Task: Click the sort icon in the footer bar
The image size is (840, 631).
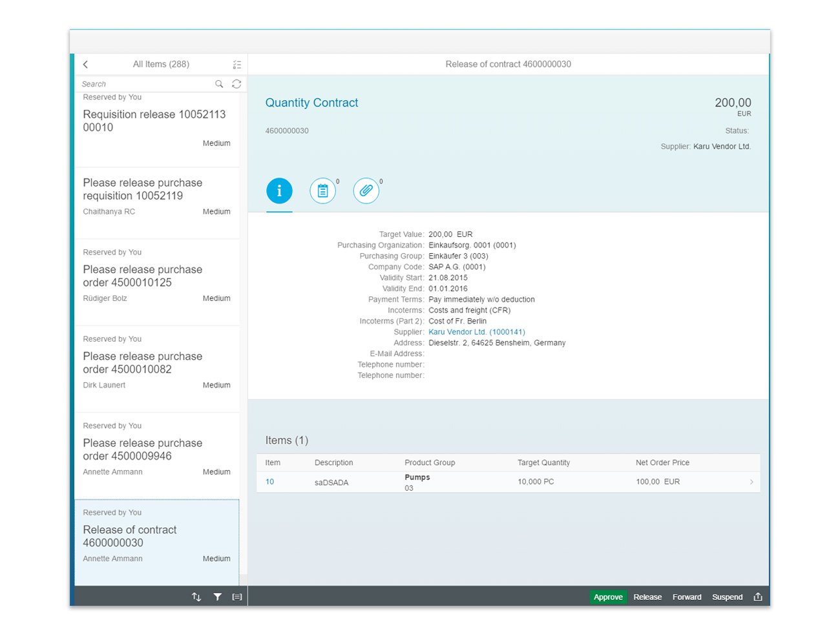Action: click(196, 597)
